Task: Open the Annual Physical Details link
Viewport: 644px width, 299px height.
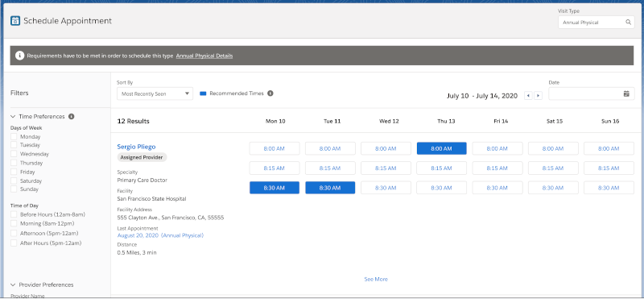Action: point(204,56)
